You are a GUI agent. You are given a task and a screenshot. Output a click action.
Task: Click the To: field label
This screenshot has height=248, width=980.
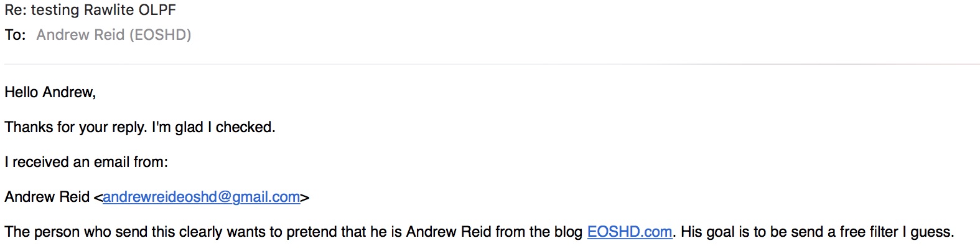[x=16, y=35]
